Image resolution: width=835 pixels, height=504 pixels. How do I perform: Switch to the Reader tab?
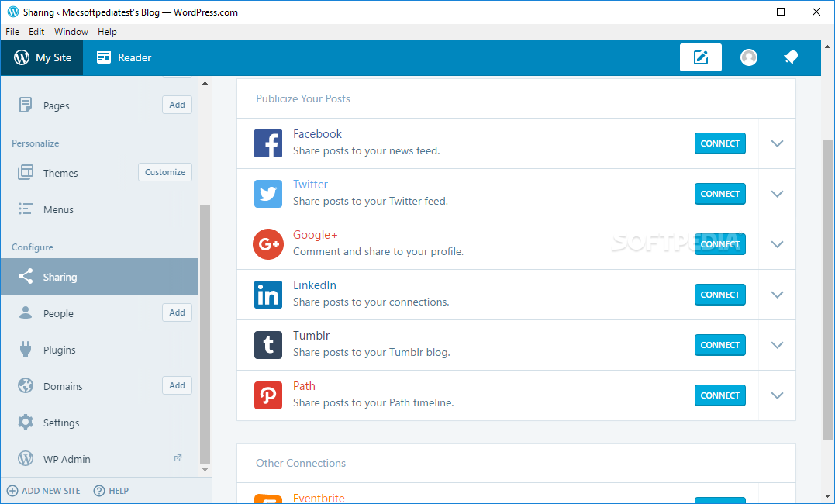(x=124, y=57)
